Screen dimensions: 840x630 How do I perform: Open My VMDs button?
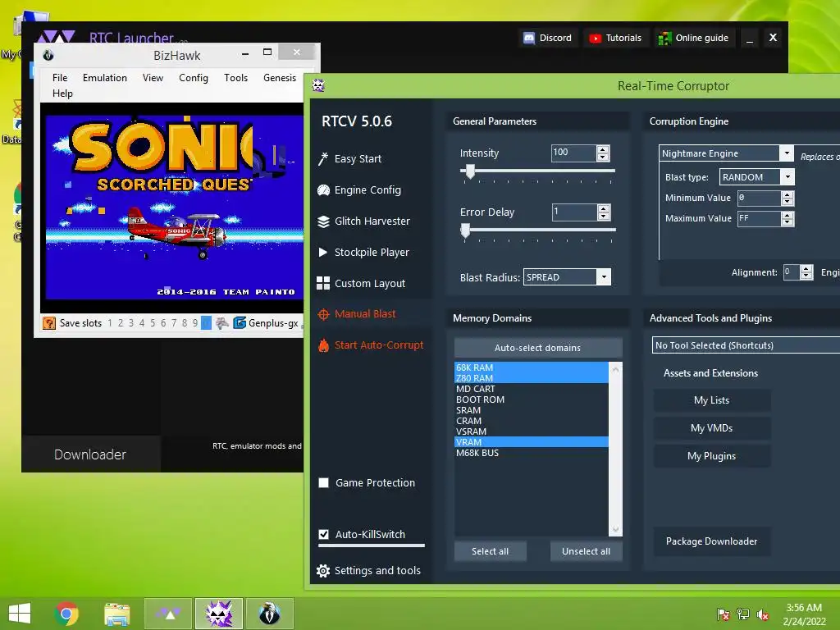coord(712,428)
